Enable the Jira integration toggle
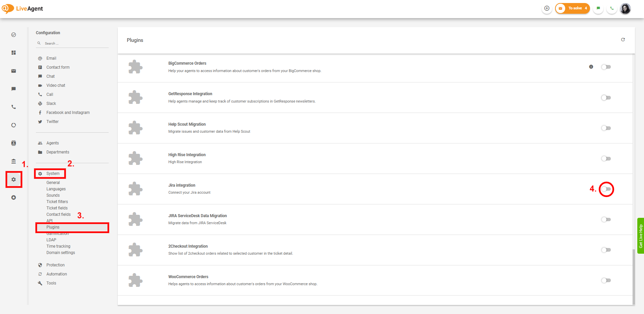644x314 pixels. click(606, 189)
